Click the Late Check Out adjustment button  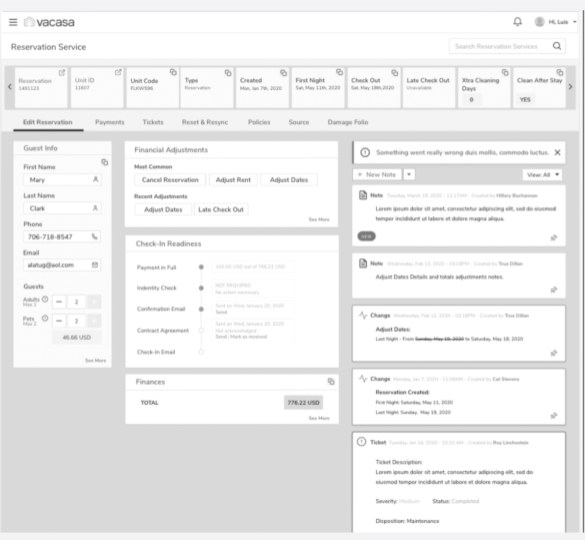221,210
